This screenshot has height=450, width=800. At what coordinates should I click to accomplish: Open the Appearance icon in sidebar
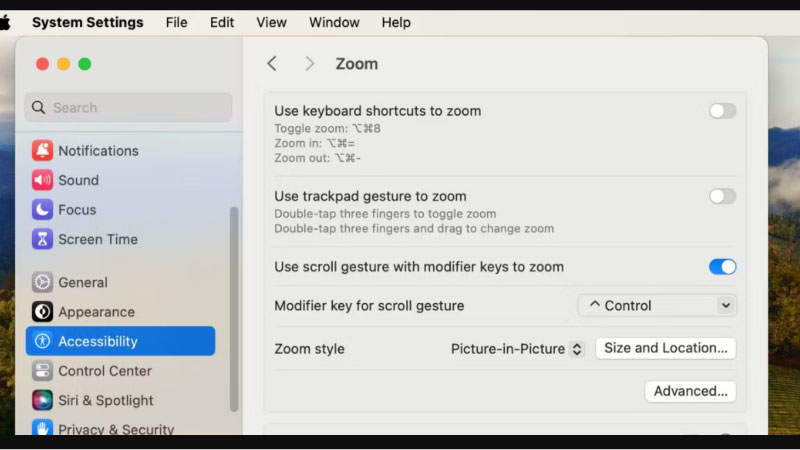tap(42, 312)
